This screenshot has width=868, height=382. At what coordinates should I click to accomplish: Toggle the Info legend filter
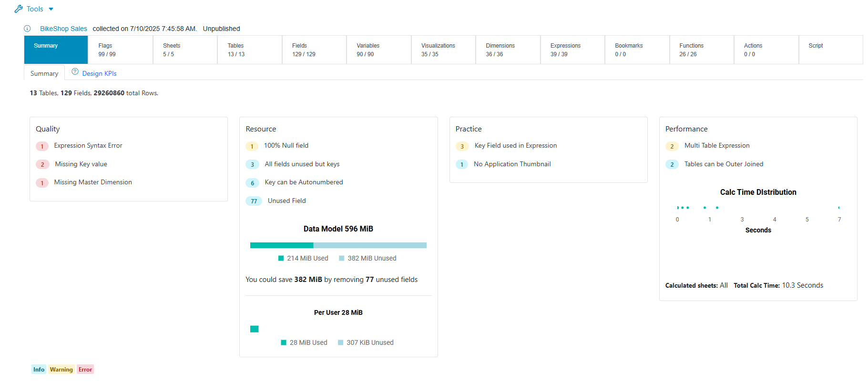pos(39,369)
